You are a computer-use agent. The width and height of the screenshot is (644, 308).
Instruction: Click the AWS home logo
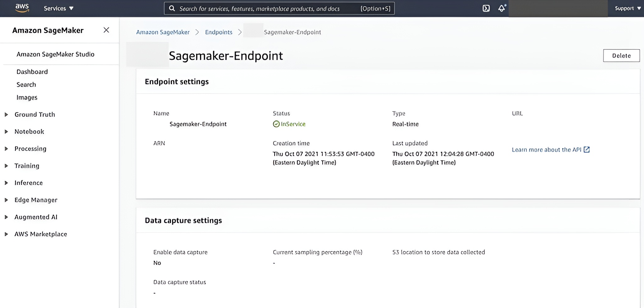click(x=21, y=8)
